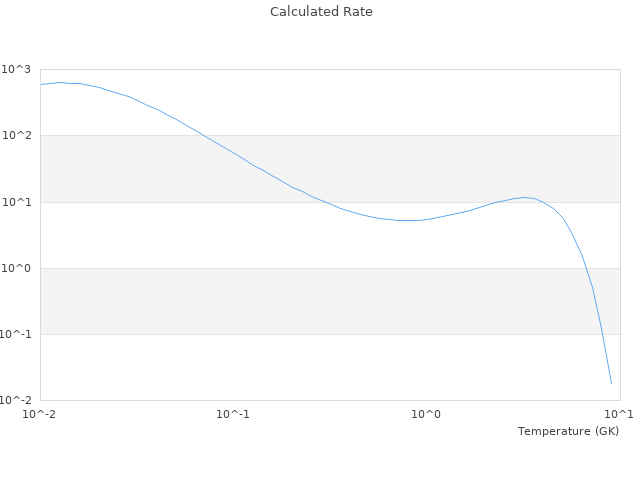Select the 10^-1 label on the vertical axis
The width and height of the screenshot is (640, 480).
pyautogui.click(x=16, y=334)
